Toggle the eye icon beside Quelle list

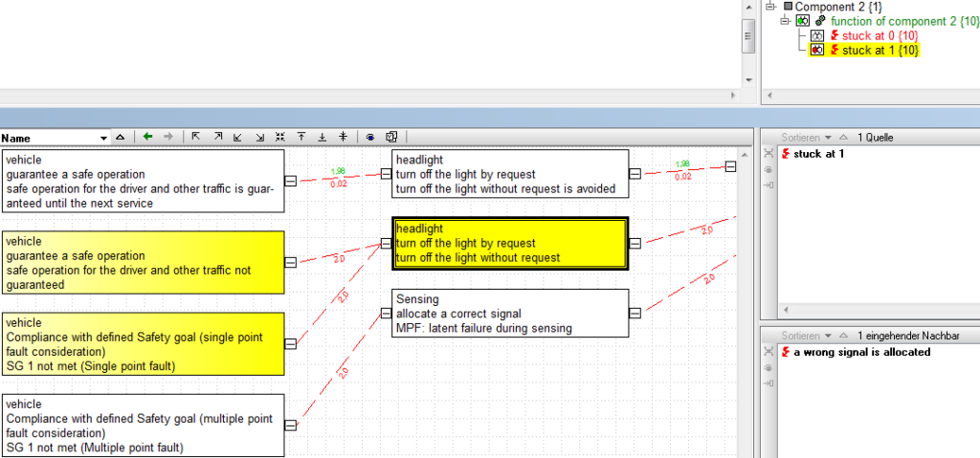tap(768, 169)
